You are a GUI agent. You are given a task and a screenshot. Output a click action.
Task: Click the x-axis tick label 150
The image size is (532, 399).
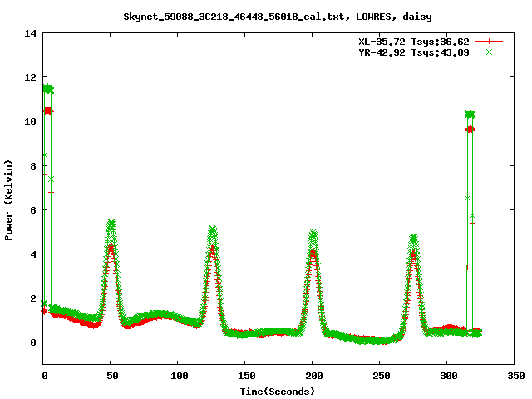click(x=246, y=376)
